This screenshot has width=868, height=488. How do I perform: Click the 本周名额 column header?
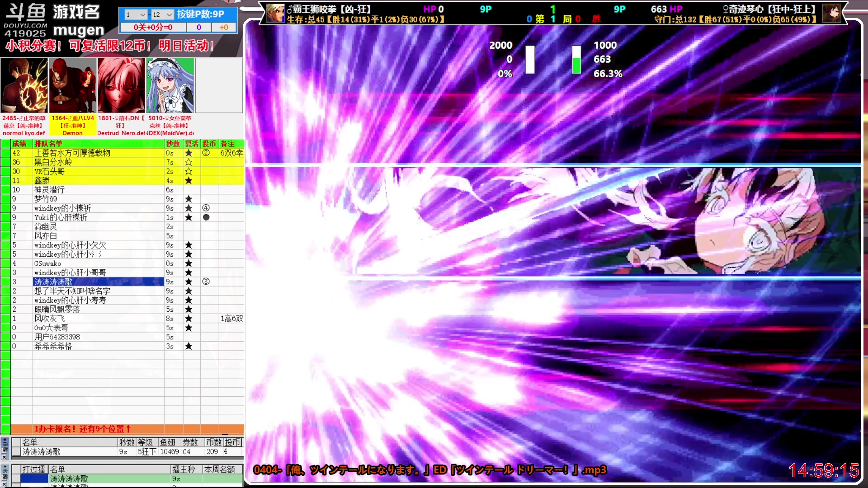(x=222, y=469)
